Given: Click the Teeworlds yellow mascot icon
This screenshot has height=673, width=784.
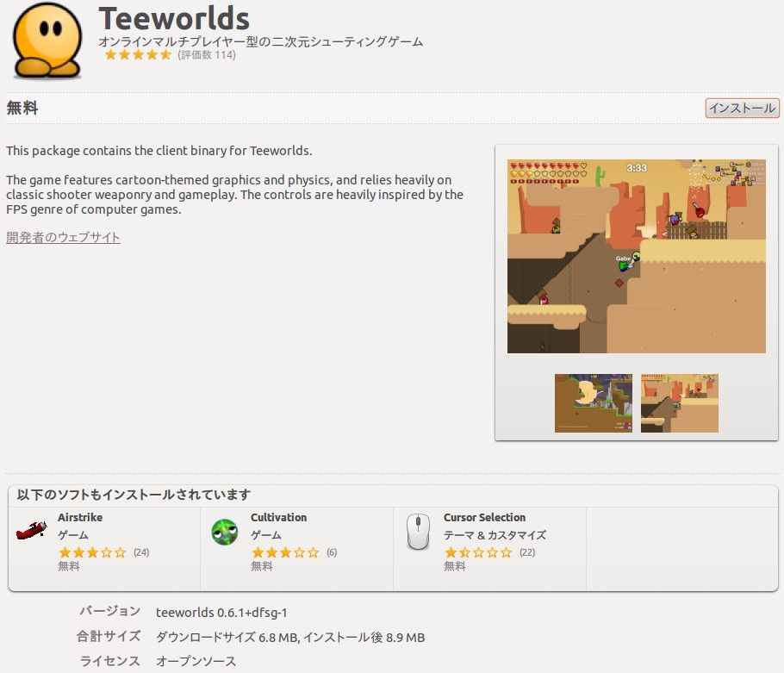Looking at the screenshot, I should point(47,40).
